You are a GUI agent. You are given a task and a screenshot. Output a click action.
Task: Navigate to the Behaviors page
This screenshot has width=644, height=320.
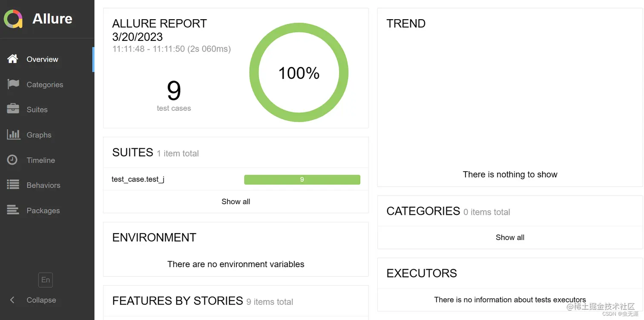[46, 185]
